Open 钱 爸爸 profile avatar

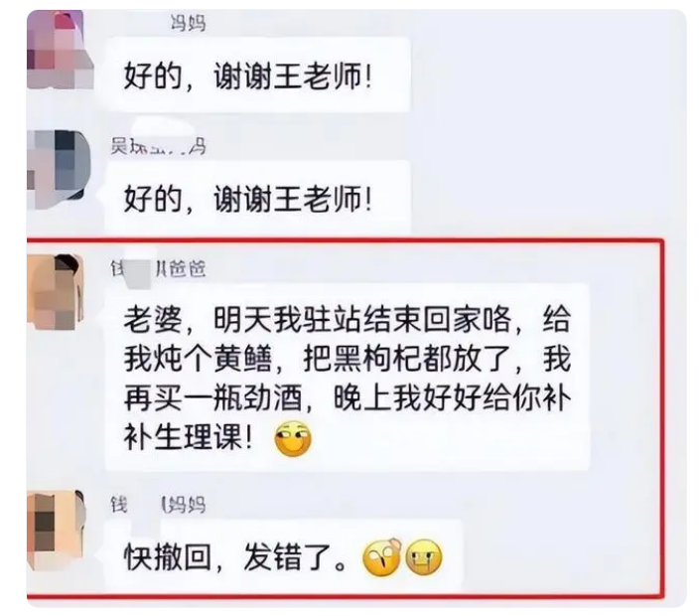click(56, 292)
